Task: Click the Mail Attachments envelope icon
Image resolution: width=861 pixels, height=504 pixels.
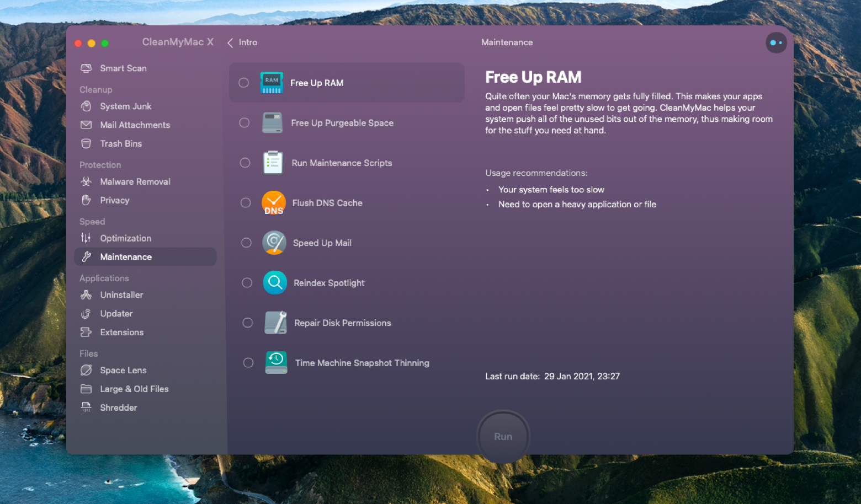Action: pos(86,125)
